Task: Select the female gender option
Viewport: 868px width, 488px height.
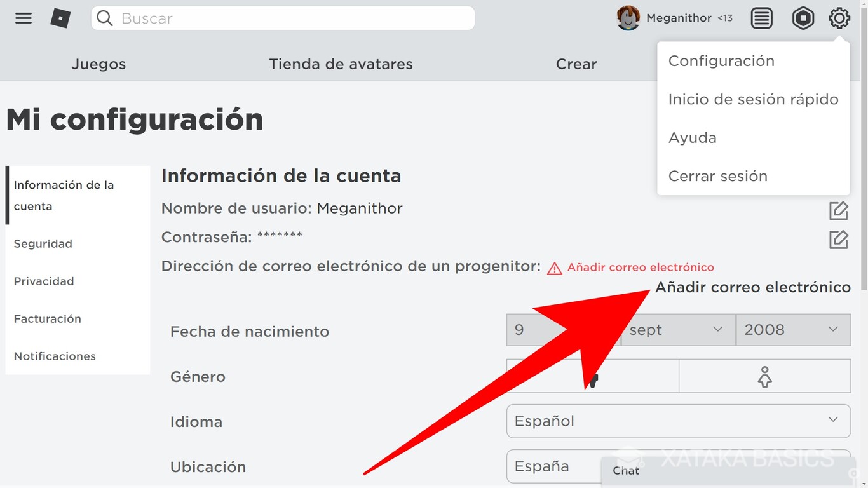Action: point(764,376)
